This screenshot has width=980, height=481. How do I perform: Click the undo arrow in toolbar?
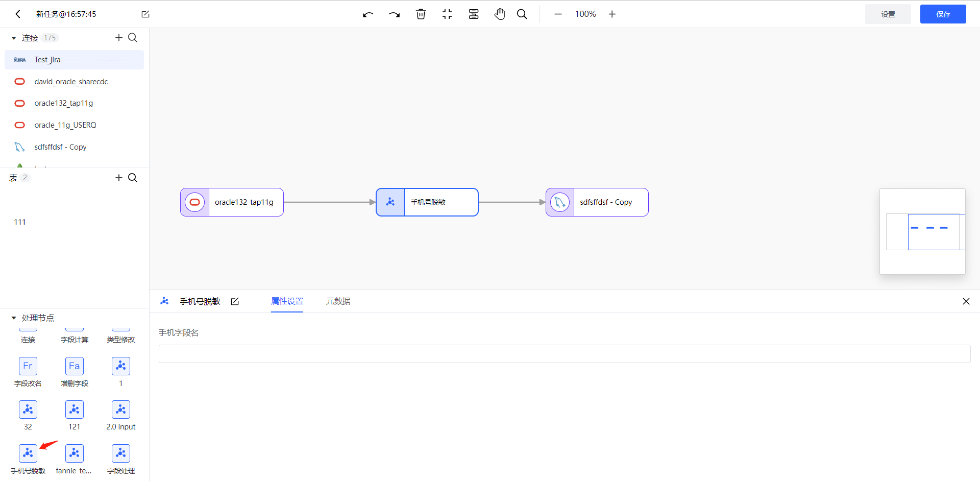pyautogui.click(x=368, y=14)
